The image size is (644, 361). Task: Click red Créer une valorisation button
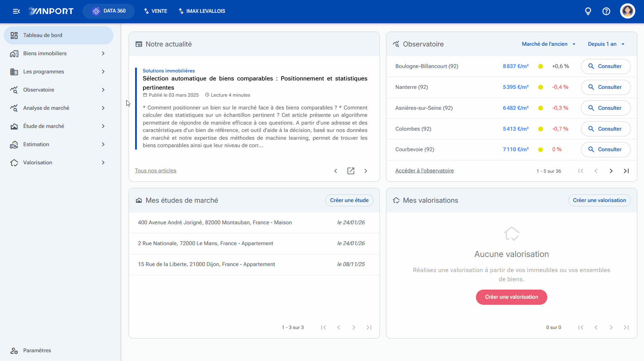[511, 297]
